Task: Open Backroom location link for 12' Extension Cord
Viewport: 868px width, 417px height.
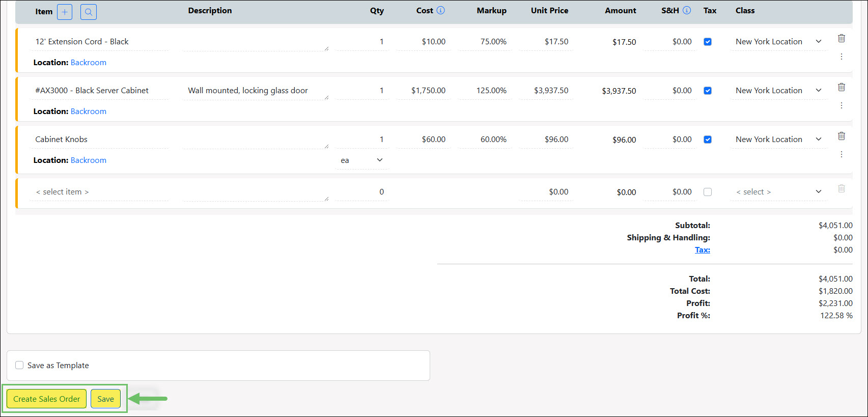Action: point(89,63)
